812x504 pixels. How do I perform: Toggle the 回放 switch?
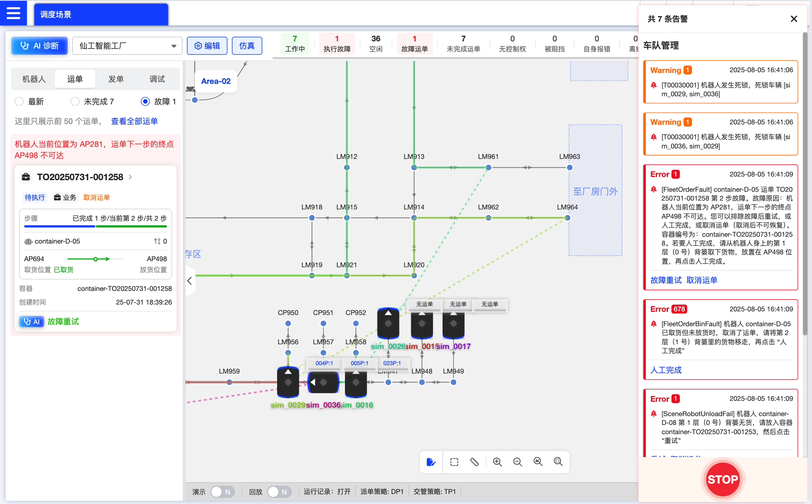click(x=279, y=492)
